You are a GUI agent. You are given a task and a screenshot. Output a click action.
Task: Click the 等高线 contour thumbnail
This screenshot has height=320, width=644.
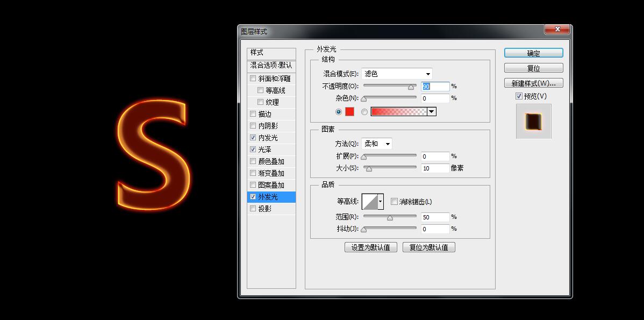(370, 202)
